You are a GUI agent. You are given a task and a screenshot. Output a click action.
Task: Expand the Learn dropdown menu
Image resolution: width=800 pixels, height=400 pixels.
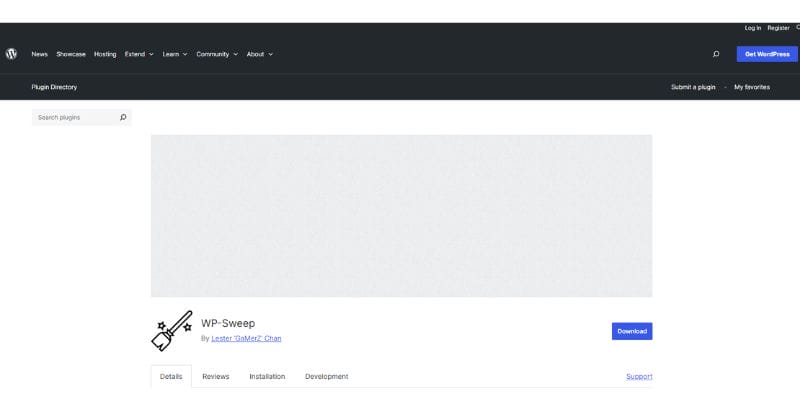[175, 54]
